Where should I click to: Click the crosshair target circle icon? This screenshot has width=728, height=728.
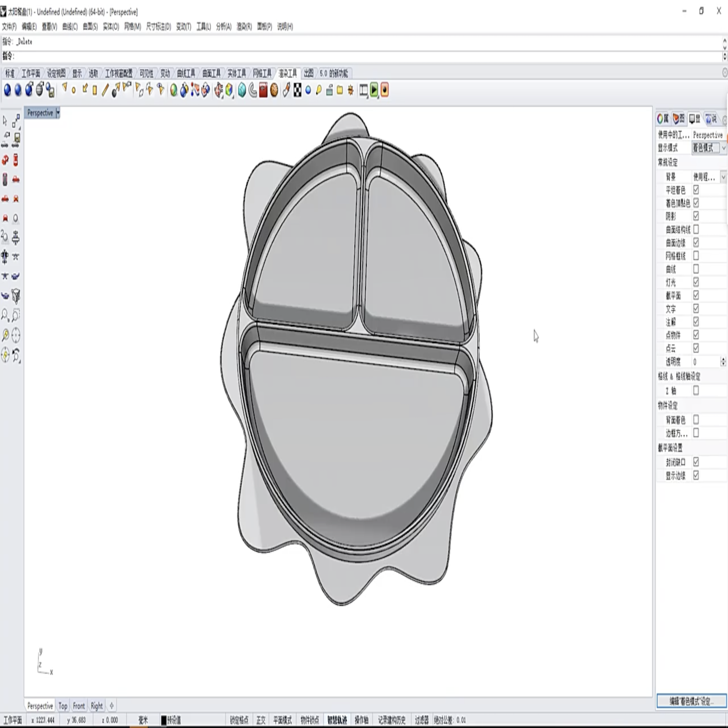click(x=16, y=335)
